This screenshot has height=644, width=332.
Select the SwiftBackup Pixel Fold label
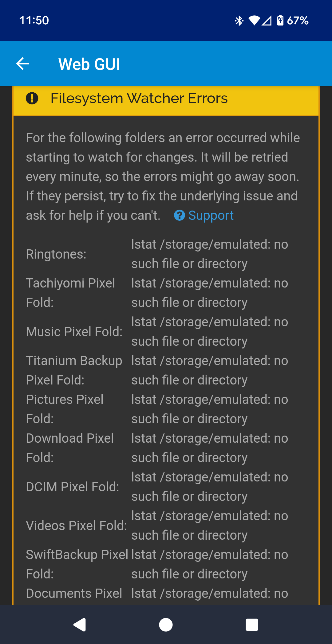click(x=77, y=564)
